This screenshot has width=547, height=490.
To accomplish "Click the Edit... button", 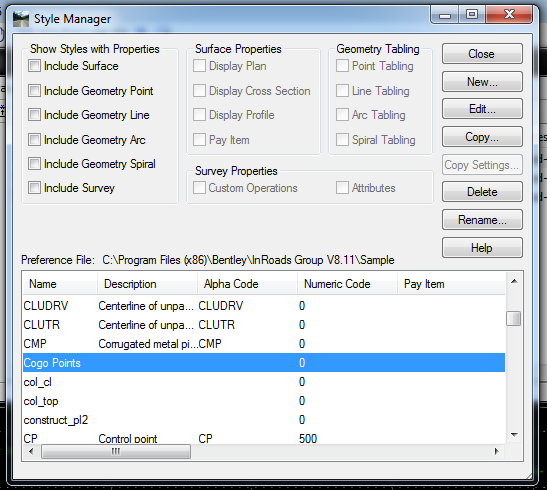I will coord(482,109).
